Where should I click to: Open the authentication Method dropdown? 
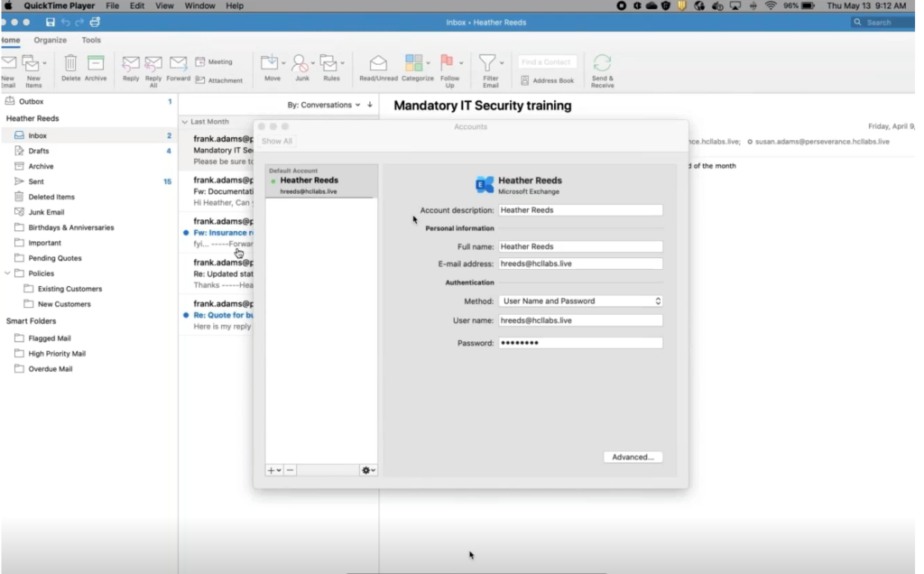pyautogui.click(x=580, y=301)
